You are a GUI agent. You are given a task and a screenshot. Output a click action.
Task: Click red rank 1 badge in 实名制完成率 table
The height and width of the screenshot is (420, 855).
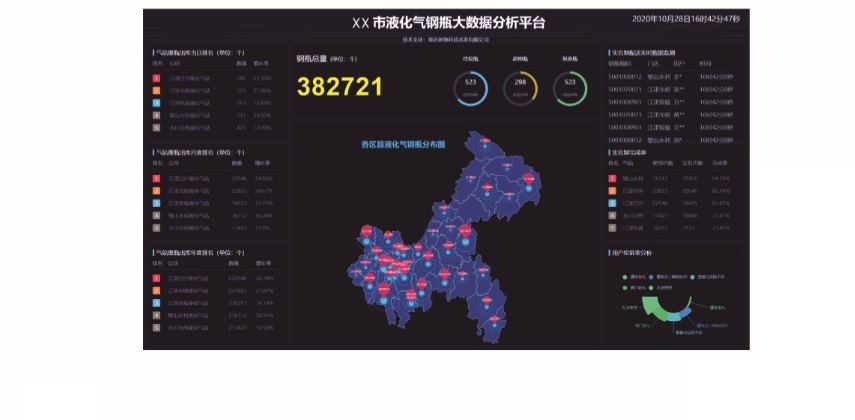612,178
